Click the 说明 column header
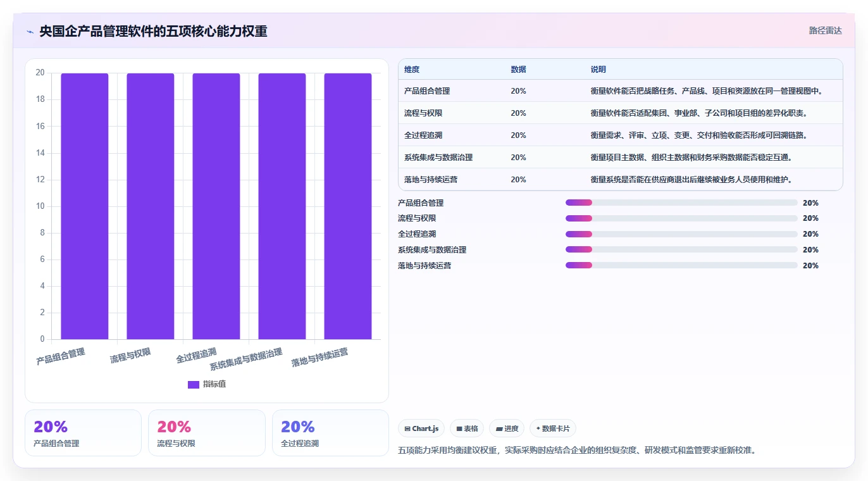The width and height of the screenshot is (868, 481). pos(598,70)
